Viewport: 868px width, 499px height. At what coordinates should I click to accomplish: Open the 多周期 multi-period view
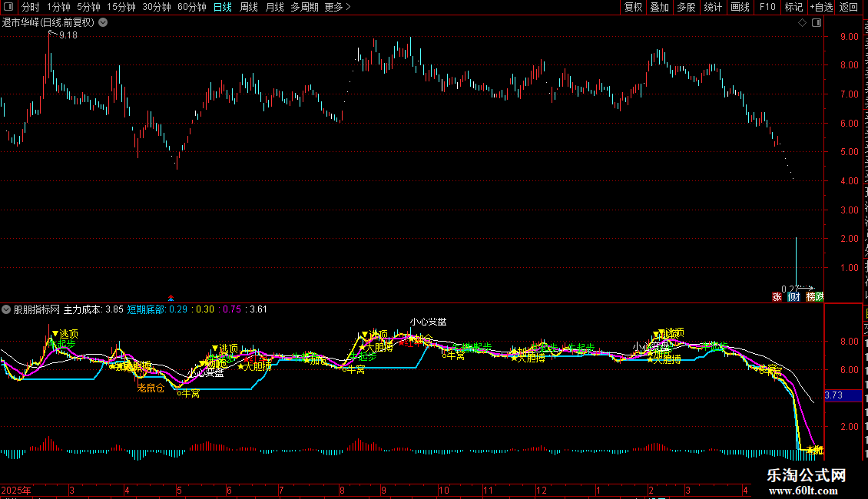click(304, 7)
